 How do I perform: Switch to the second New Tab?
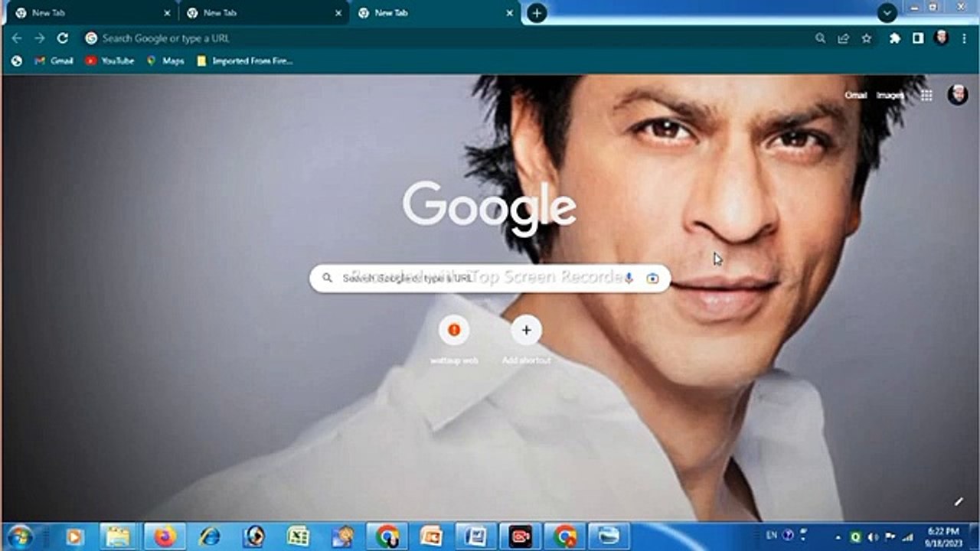[x=263, y=13]
